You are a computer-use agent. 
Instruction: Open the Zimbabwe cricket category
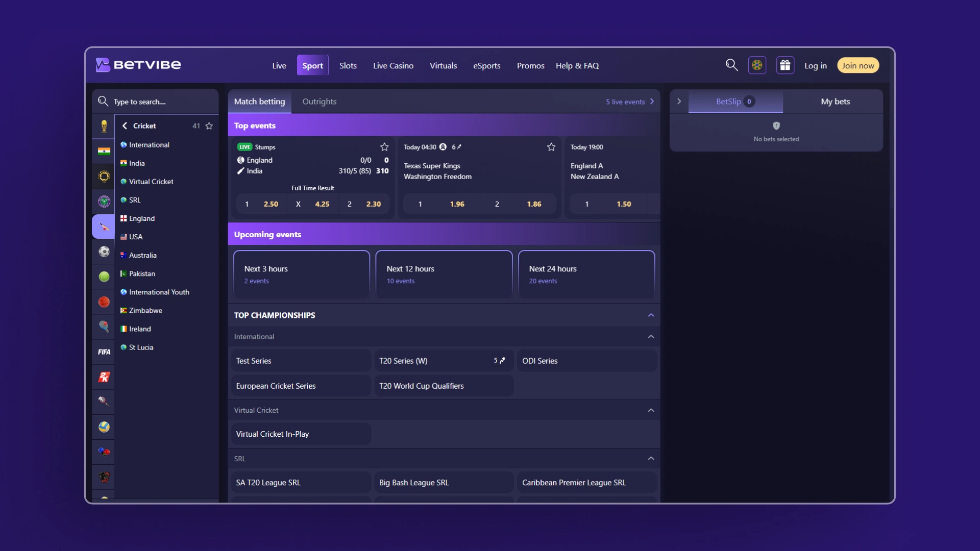pyautogui.click(x=145, y=310)
